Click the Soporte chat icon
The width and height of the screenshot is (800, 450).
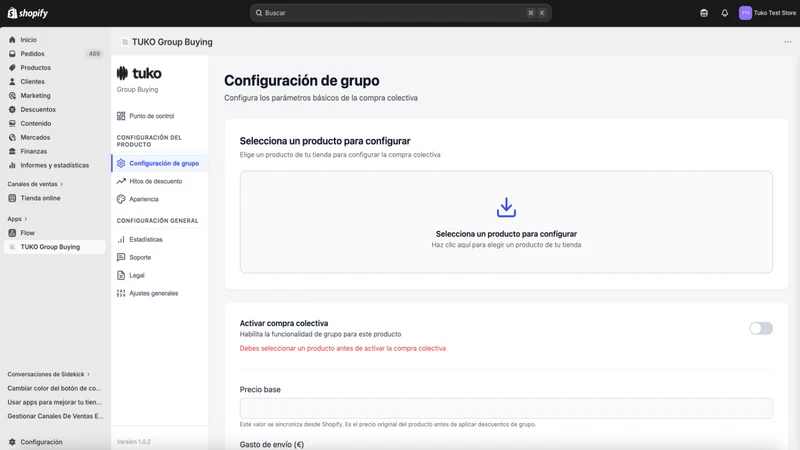[121, 257]
